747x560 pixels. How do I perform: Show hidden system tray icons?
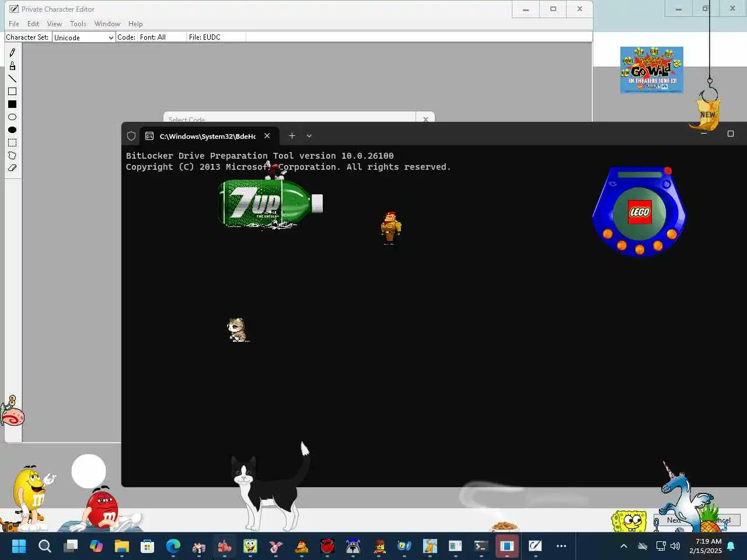point(623,546)
